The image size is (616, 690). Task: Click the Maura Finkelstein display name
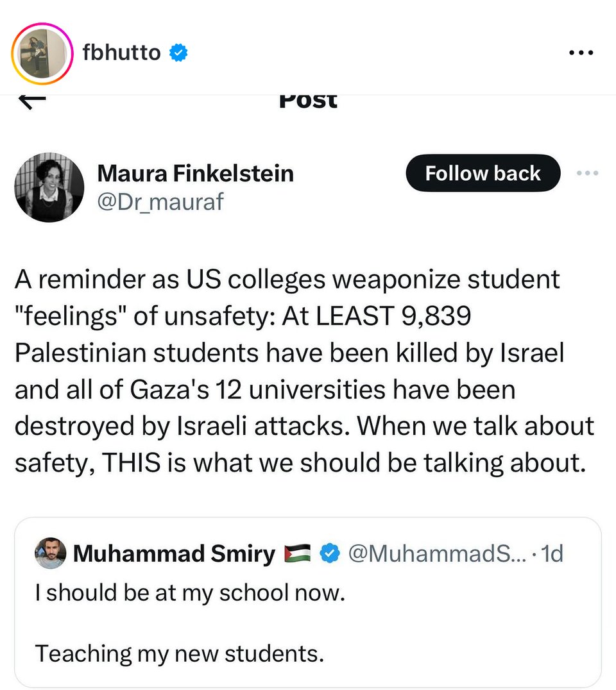click(195, 172)
